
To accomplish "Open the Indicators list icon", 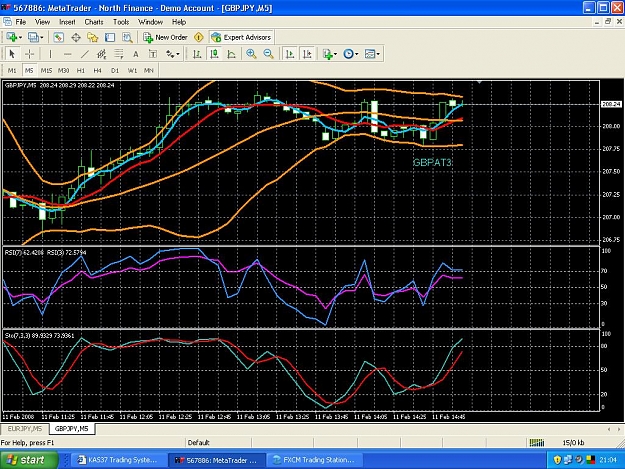I will (328, 54).
